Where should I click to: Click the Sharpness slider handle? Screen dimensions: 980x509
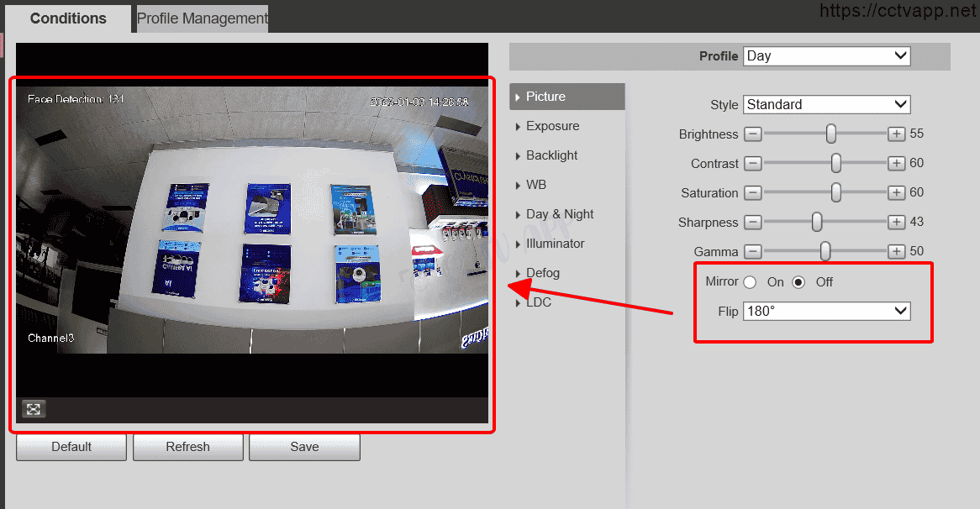(x=817, y=223)
